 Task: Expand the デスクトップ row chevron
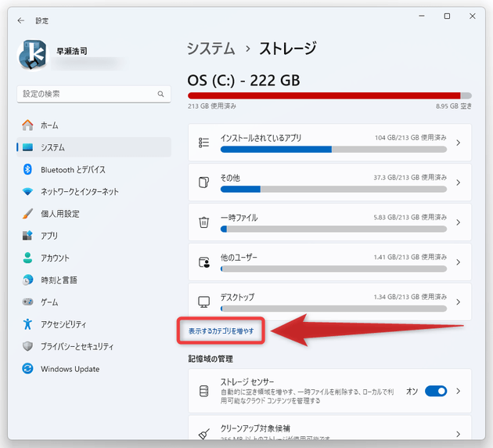coord(458,302)
